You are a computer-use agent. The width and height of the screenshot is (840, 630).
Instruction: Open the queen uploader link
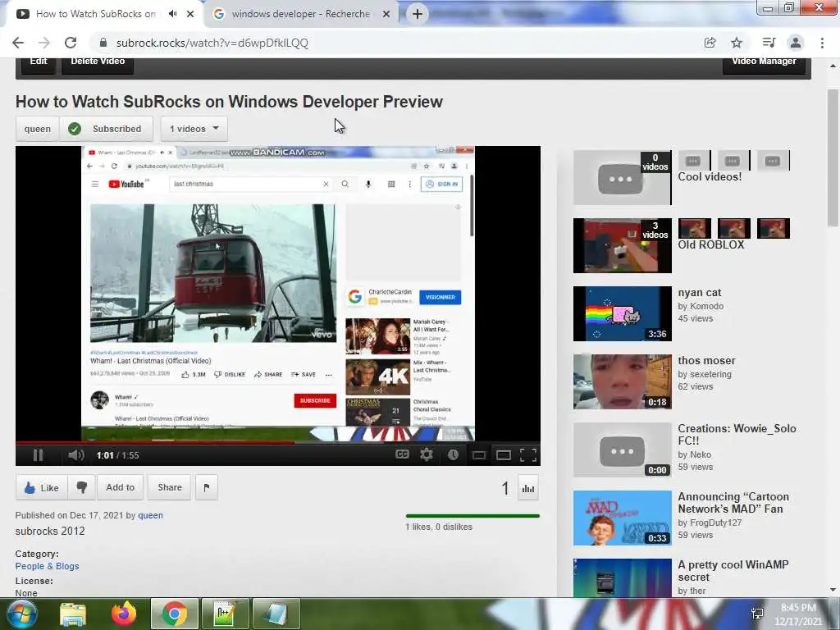(151, 515)
